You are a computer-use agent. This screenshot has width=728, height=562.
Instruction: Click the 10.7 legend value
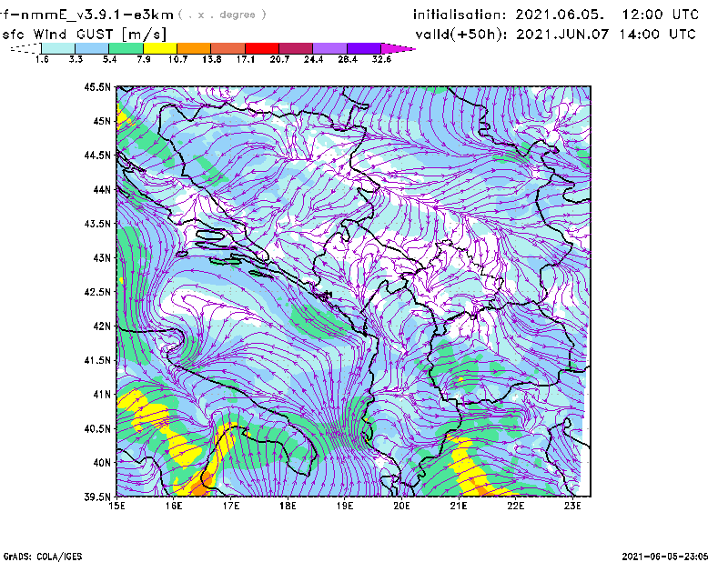177,59
